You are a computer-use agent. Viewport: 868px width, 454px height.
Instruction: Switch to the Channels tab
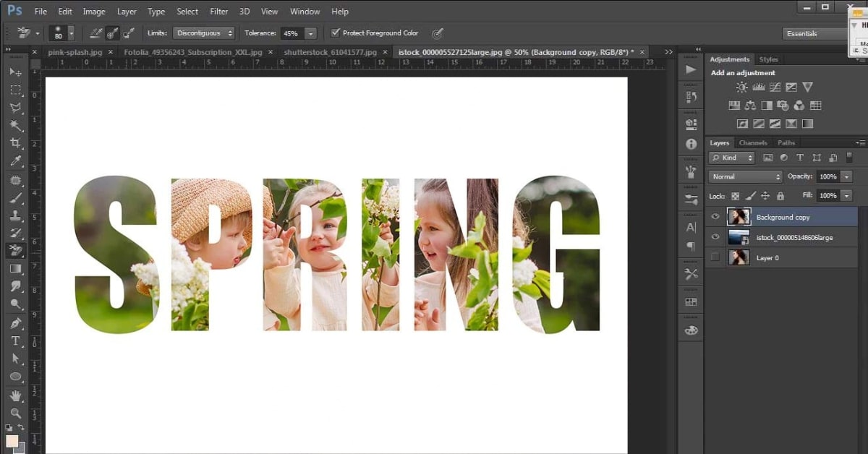click(x=753, y=142)
